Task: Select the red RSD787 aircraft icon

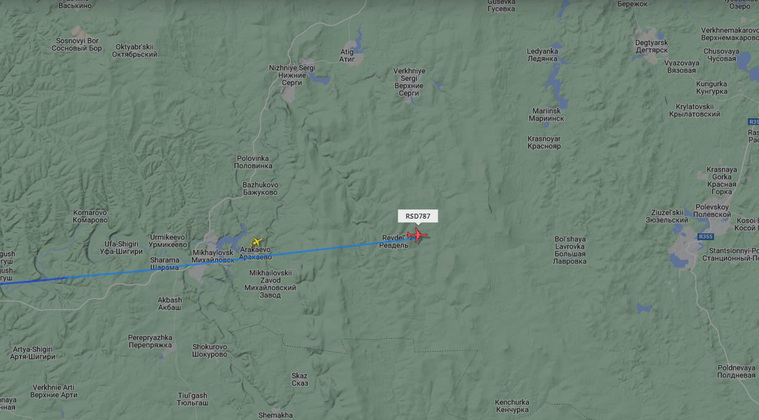Action: [x=417, y=235]
